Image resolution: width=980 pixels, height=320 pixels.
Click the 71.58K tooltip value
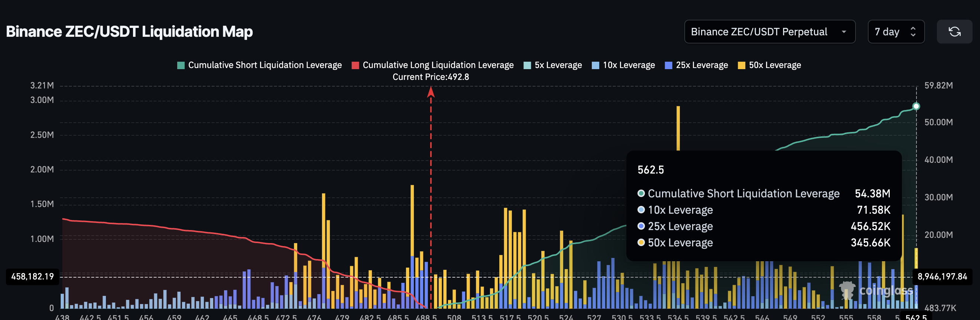[873, 210]
